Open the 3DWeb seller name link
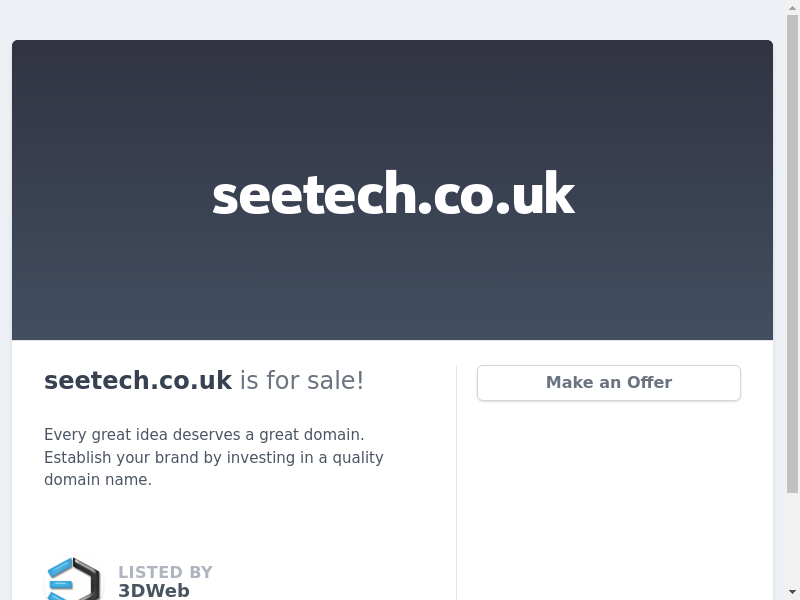Screen dimensions: 800x600 pyautogui.click(x=154, y=590)
